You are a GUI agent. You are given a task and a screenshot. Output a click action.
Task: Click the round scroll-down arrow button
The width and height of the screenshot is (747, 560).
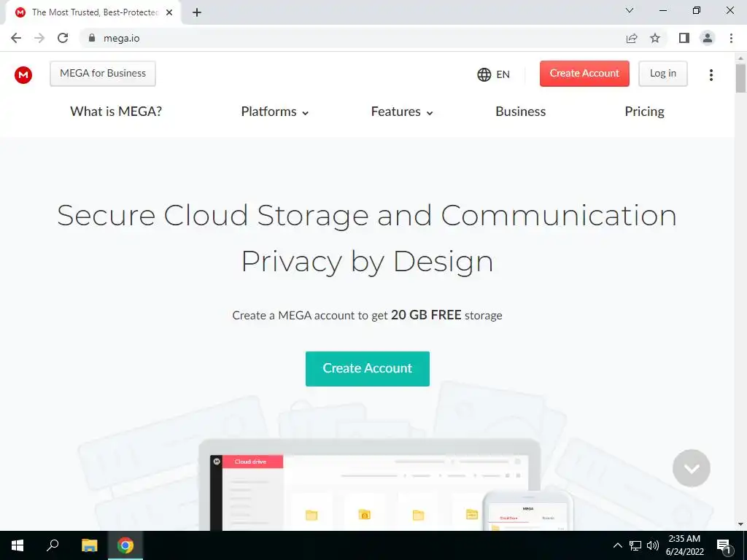coord(692,468)
